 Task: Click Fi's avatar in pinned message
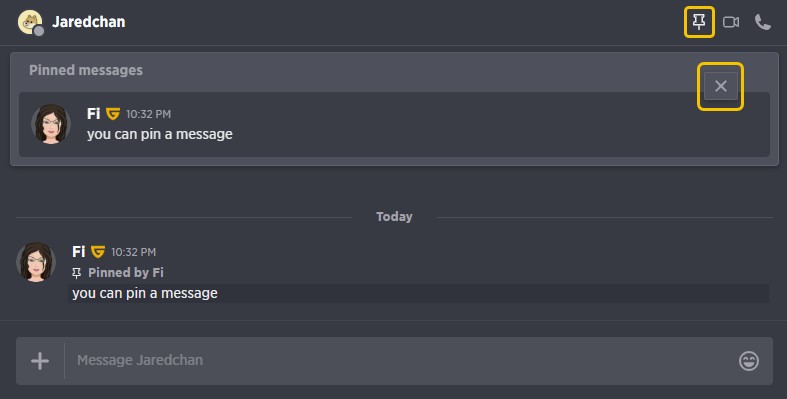coord(51,124)
